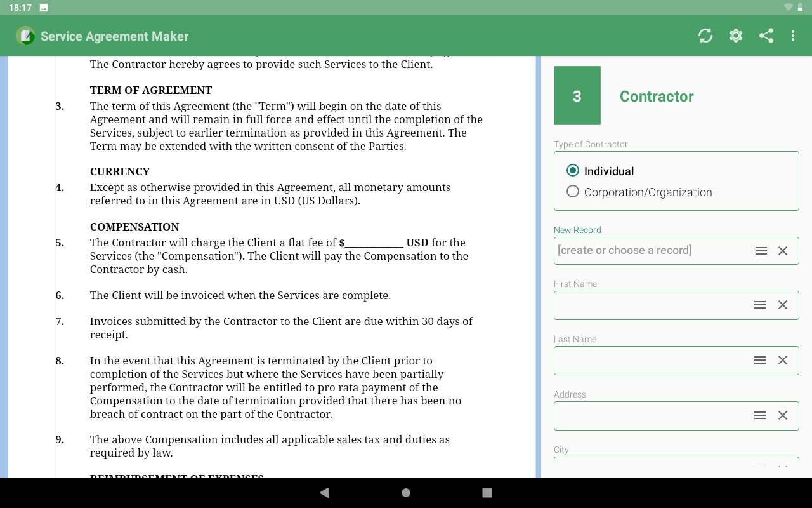Tap the Address input field
812x508 pixels.
click(676, 416)
